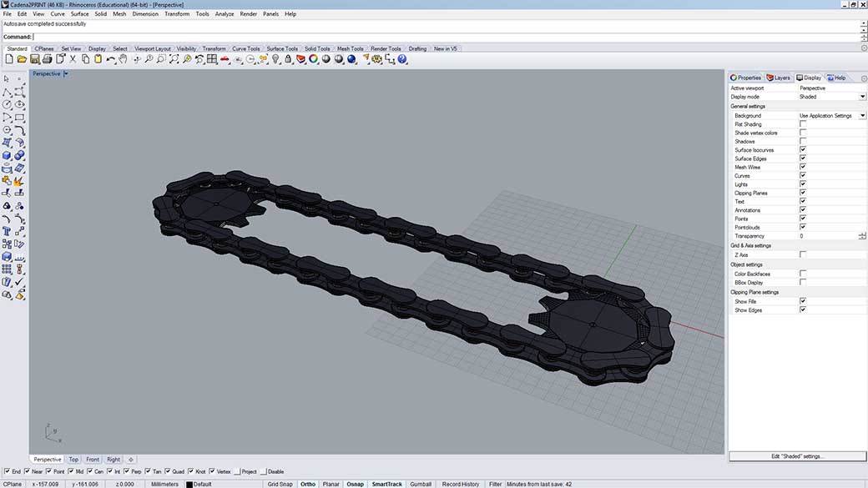Toggle the Surface Edges checkbox
The image size is (868, 488).
pos(803,158)
